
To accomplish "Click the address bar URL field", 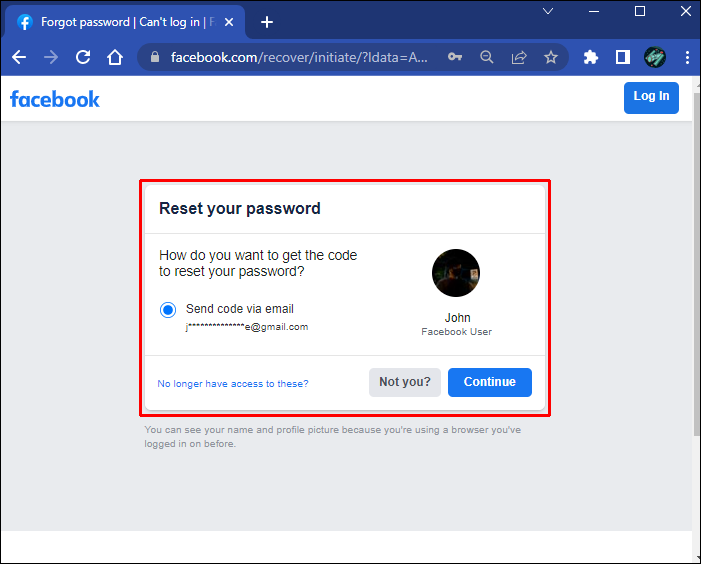I will tap(300, 57).
